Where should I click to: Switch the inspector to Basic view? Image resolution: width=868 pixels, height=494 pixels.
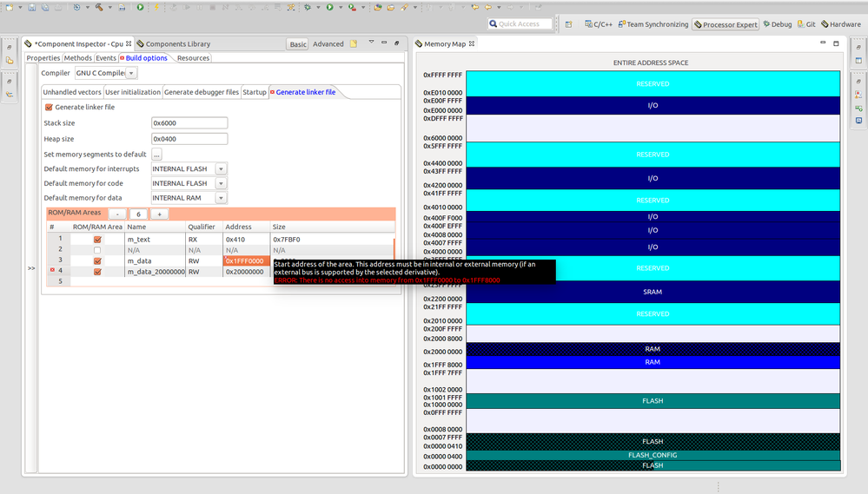tap(298, 44)
